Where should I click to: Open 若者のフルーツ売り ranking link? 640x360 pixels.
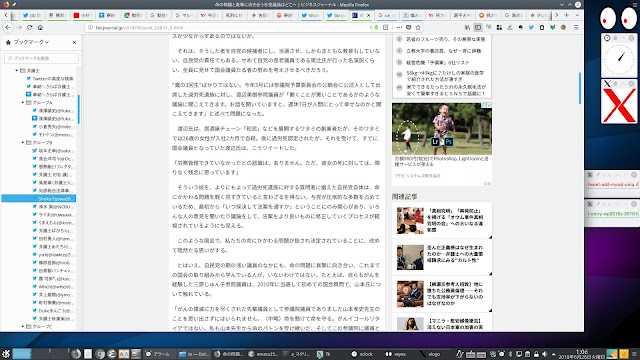445,39
